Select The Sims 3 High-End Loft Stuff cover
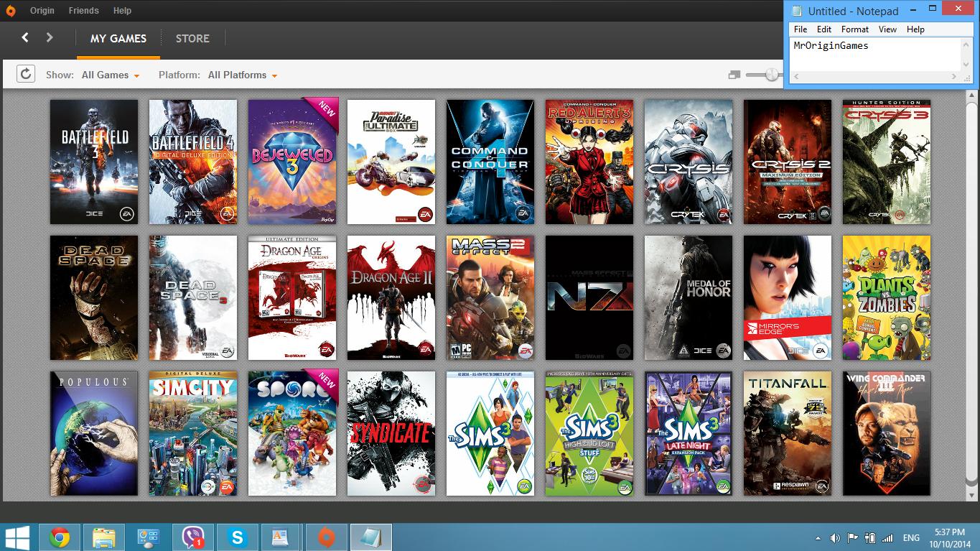The height and width of the screenshot is (551, 980). [589, 433]
